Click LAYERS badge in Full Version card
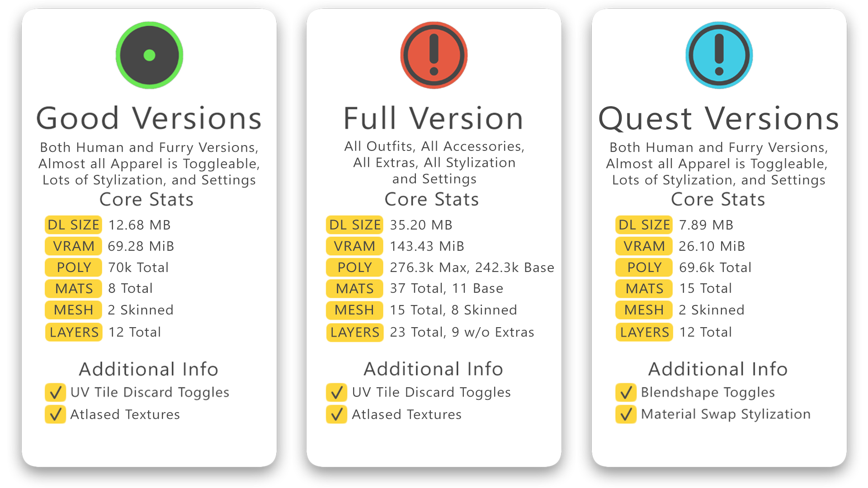Screen dimensions: 868x488 354,333
